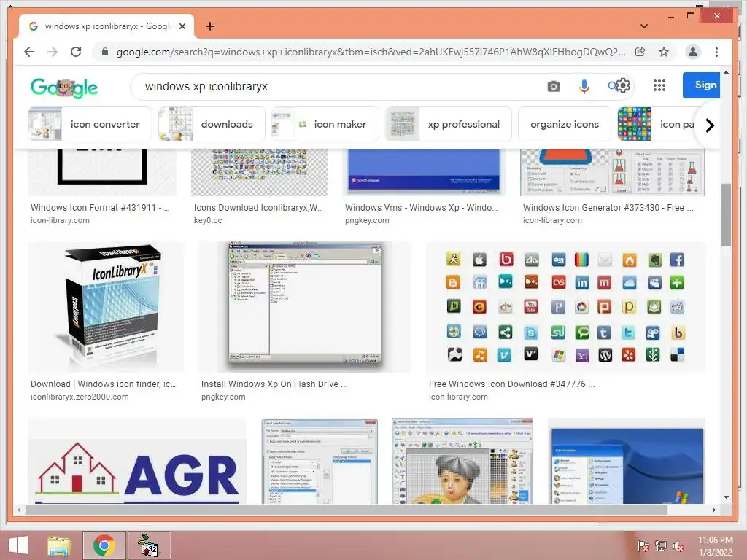Open the Windows Explorer screenshot thumbnail
This screenshot has height=560, width=747.
click(x=304, y=307)
